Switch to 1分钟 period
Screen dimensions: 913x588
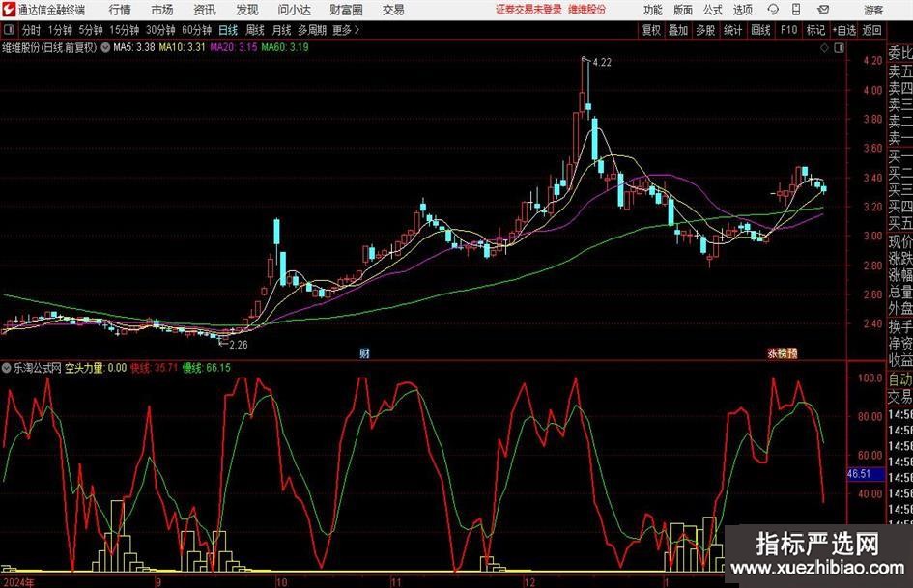(59, 30)
